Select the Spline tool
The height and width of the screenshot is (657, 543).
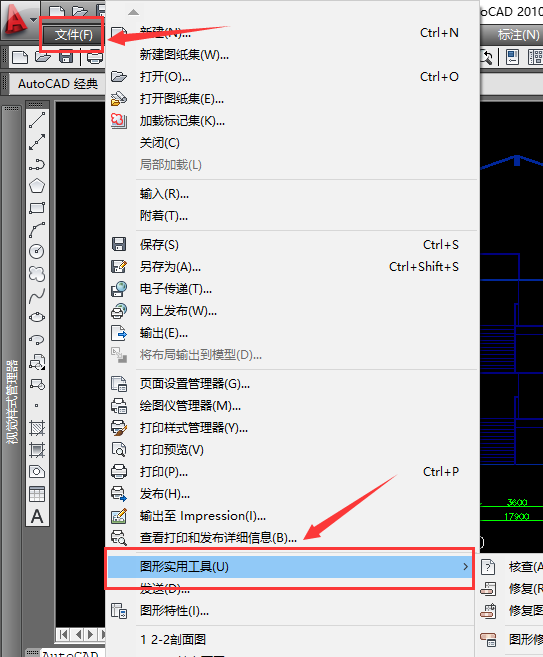(x=37, y=296)
